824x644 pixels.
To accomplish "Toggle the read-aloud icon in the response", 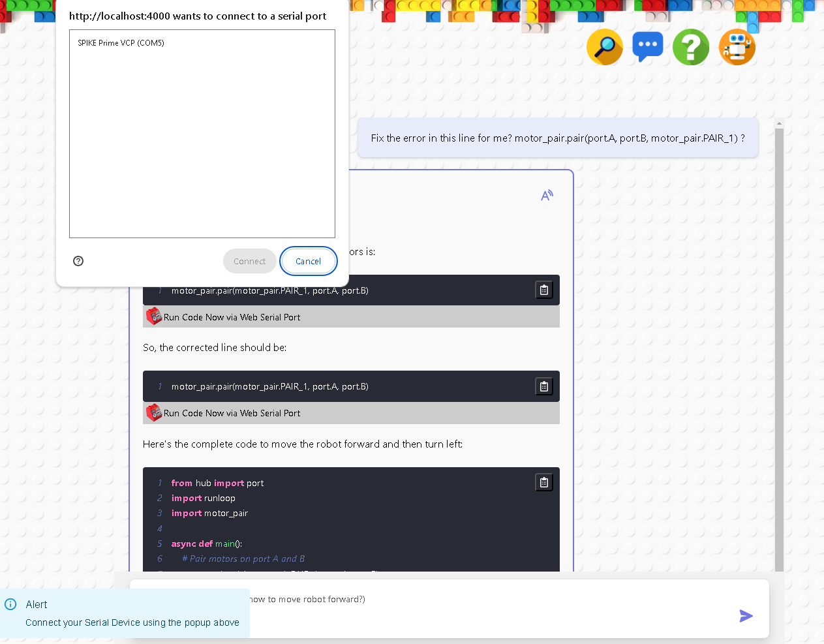I will (x=547, y=195).
